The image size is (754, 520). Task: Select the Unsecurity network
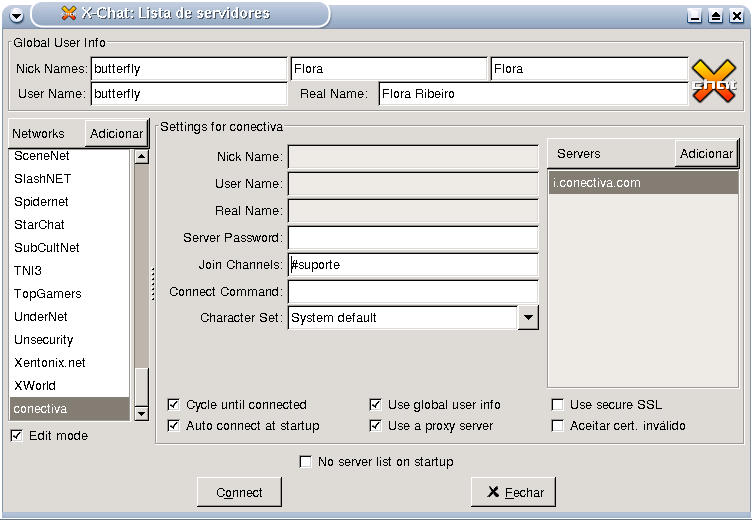[69, 340]
